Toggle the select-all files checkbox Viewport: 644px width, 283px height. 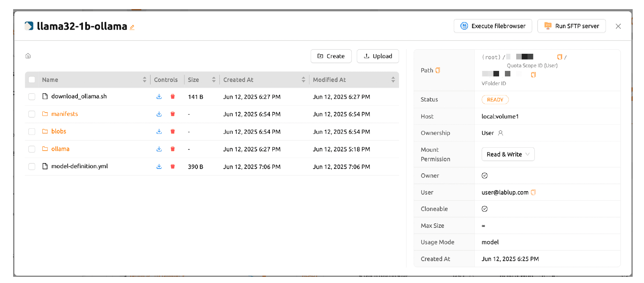coord(32,80)
